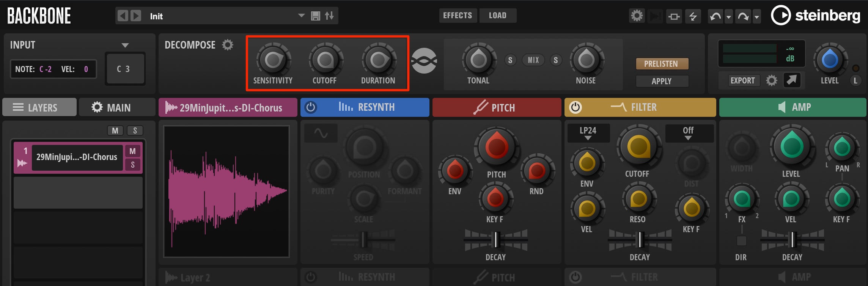Click the lightning bolt toolbar icon
Image resolution: width=868 pixels, height=286 pixels.
tap(693, 17)
